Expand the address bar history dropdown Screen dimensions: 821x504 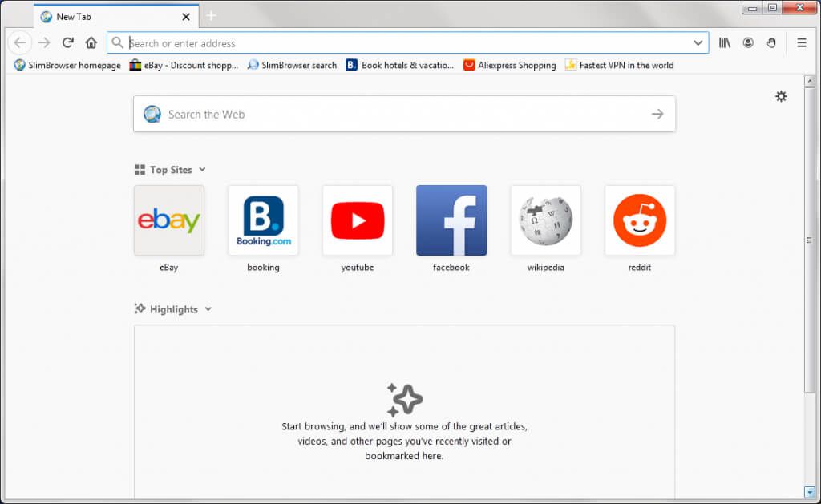point(698,43)
